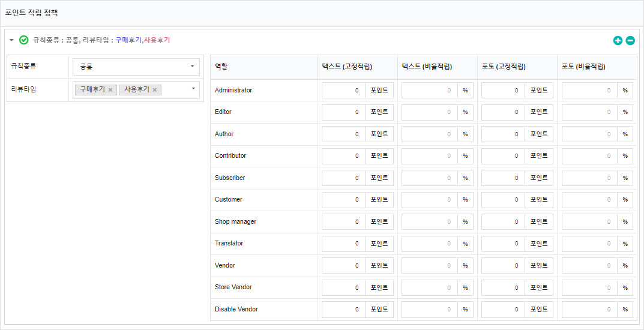This screenshot has height=330, width=644.
Task: Click the Shop manager 텍스트 비율적립 field
Action: coord(430,221)
